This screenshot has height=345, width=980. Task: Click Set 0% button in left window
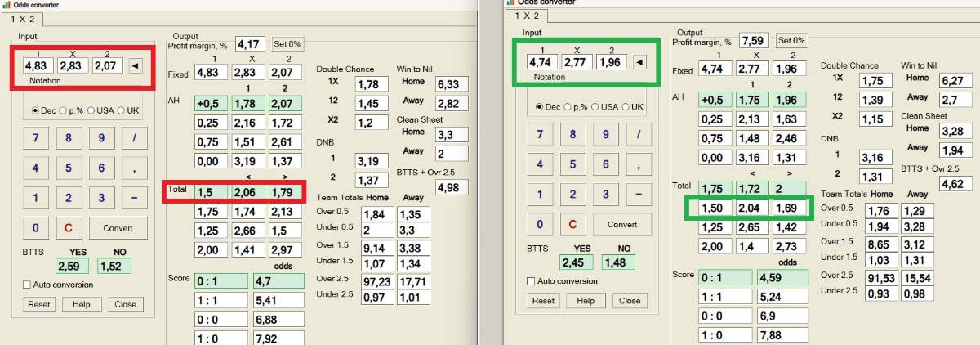click(287, 44)
